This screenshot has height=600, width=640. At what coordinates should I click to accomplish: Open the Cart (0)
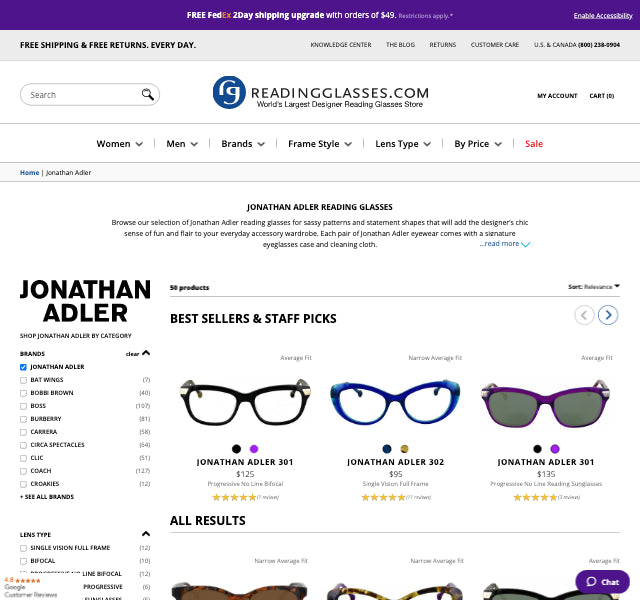click(x=602, y=96)
